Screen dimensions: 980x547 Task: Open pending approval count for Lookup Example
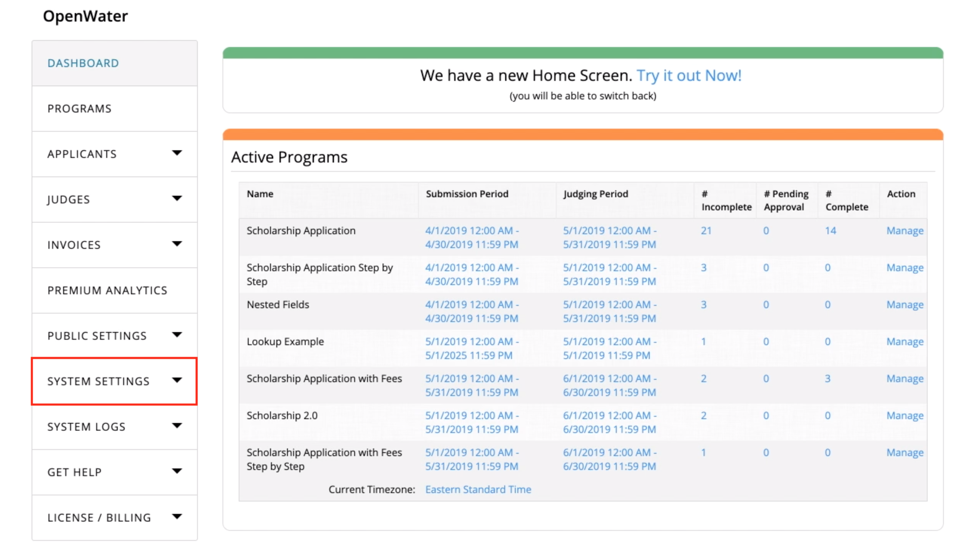coord(766,342)
